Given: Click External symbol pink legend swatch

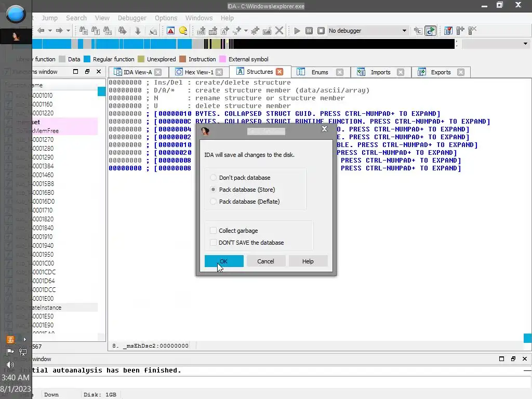Looking at the screenshot, I should pyautogui.click(x=222, y=59).
